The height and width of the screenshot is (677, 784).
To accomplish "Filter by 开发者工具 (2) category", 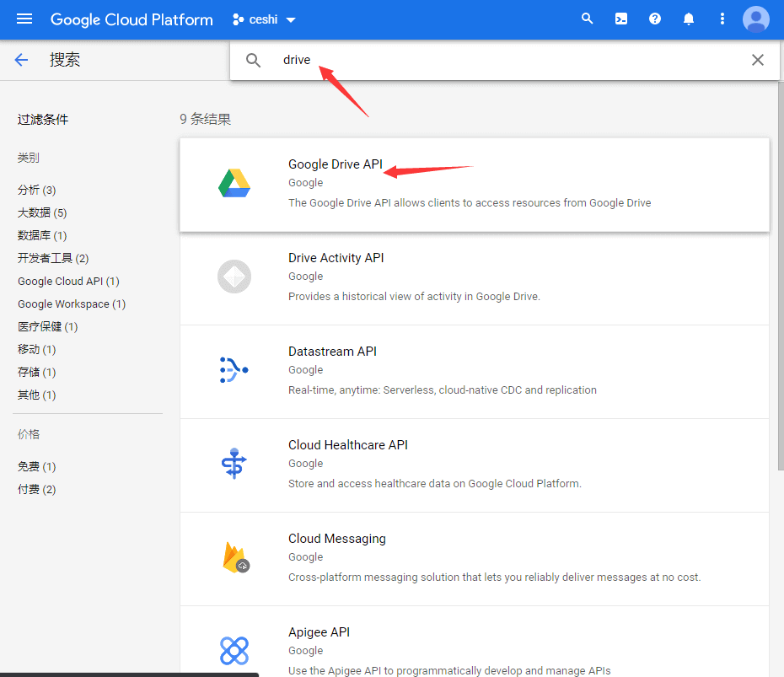I will (x=53, y=258).
